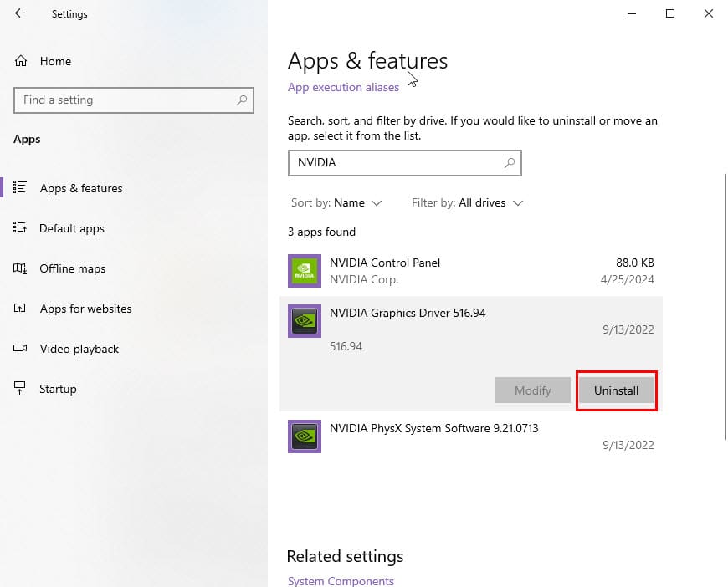Open the Offline maps icon
Image resolution: width=728 pixels, height=587 pixels.
click(x=20, y=268)
